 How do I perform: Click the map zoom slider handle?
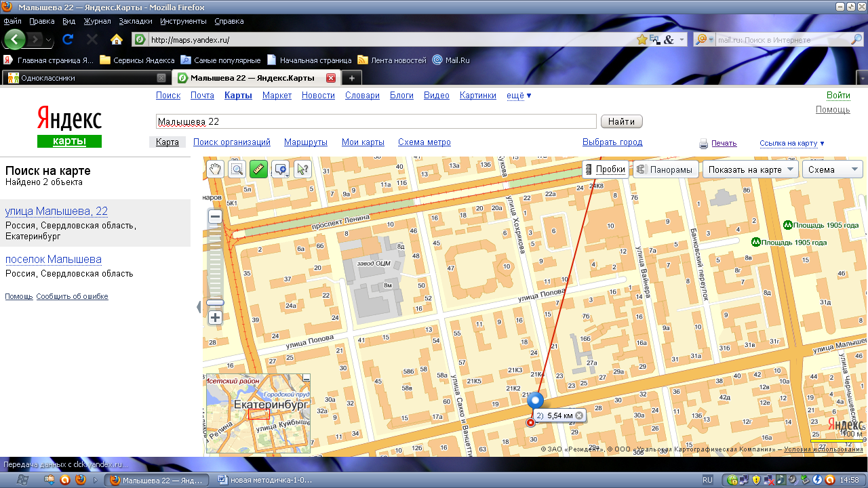215,302
